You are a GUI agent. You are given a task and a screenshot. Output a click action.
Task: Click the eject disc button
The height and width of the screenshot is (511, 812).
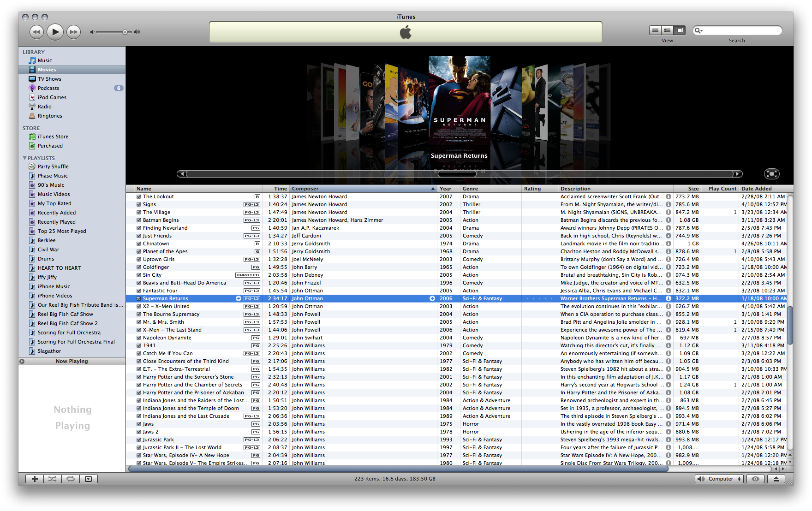(x=776, y=479)
